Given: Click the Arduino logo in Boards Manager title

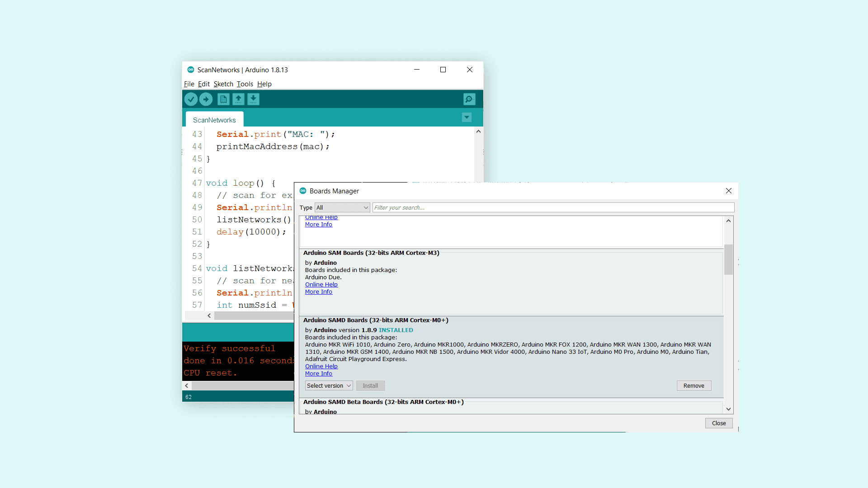Looking at the screenshot, I should pyautogui.click(x=303, y=191).
